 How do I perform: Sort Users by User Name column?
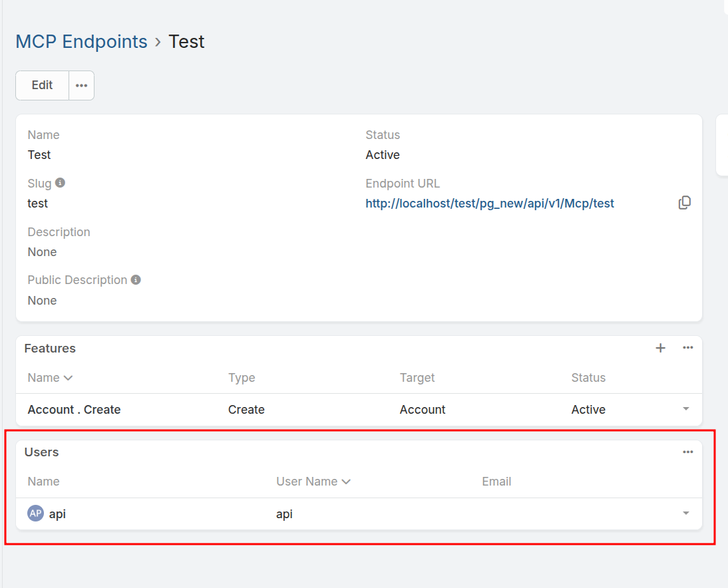[x=313, y=482]
